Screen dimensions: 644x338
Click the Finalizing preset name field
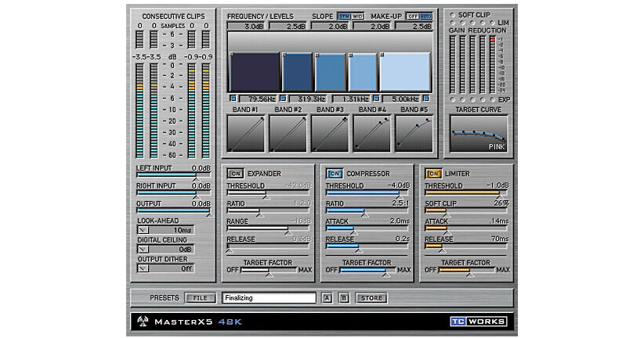tap(269, 298)
